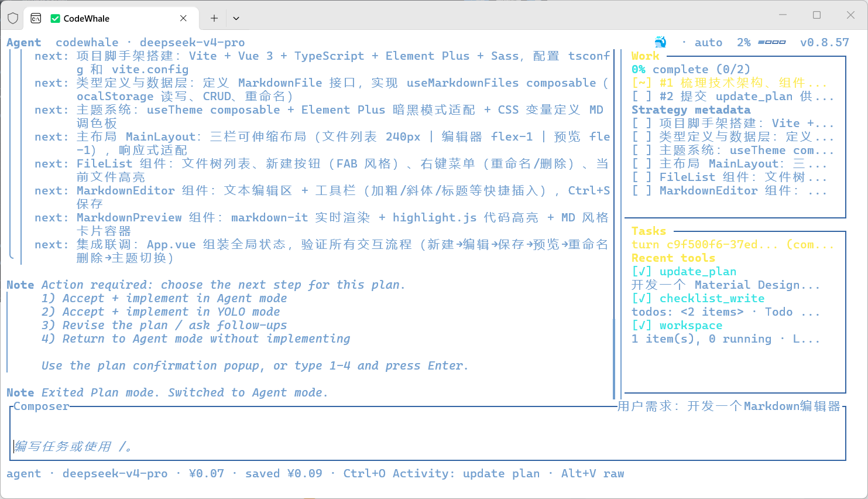Select option 1 Accept + implement in Agent mode
Viewport: 868px width, 499px height.
click(164, 298)
